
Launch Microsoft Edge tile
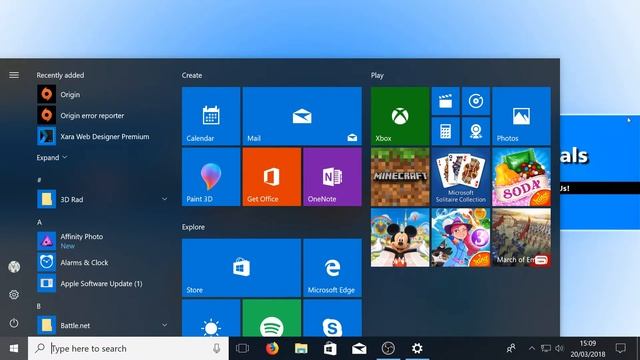click(x=332, y=268)
